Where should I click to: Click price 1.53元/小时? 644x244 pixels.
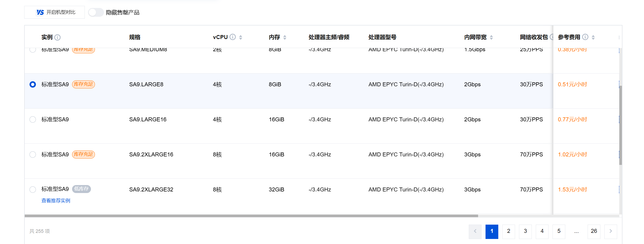click(x=572, y=190)
